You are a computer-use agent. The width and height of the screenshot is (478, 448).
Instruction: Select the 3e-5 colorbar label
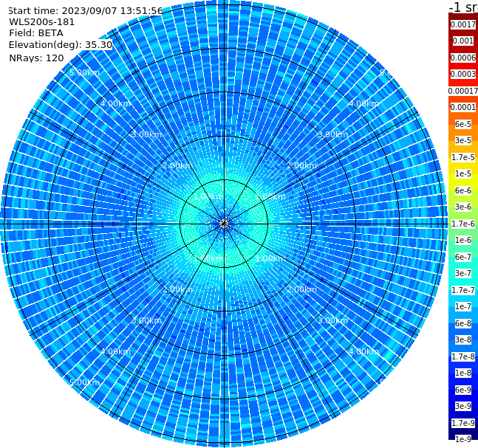463,140
